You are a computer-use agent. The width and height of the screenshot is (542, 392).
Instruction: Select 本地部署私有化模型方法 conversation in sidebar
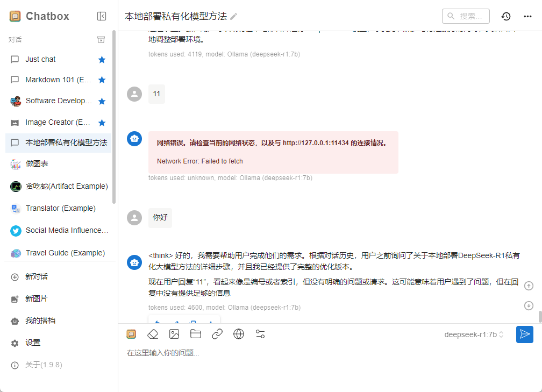point(59,143)
